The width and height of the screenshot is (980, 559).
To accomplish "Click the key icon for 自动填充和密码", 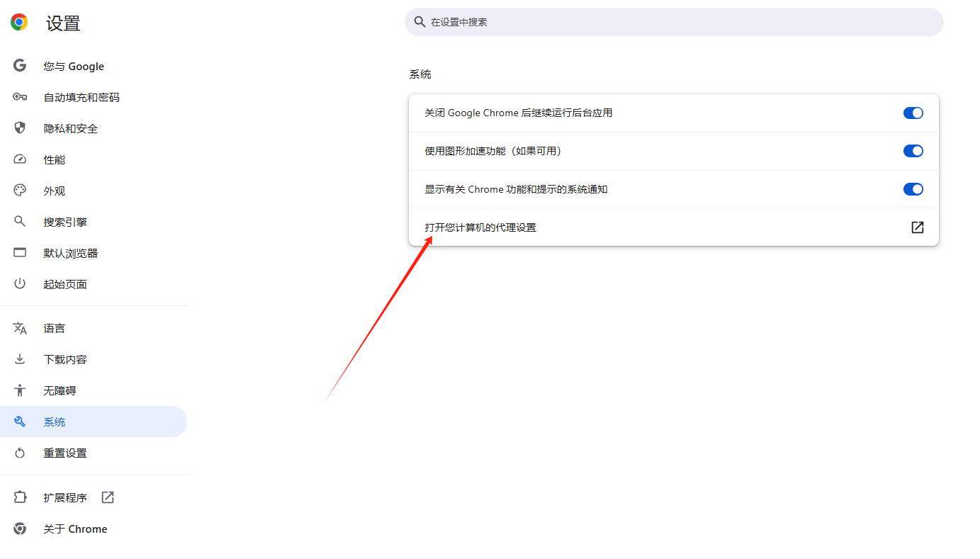I will point(20,97).
